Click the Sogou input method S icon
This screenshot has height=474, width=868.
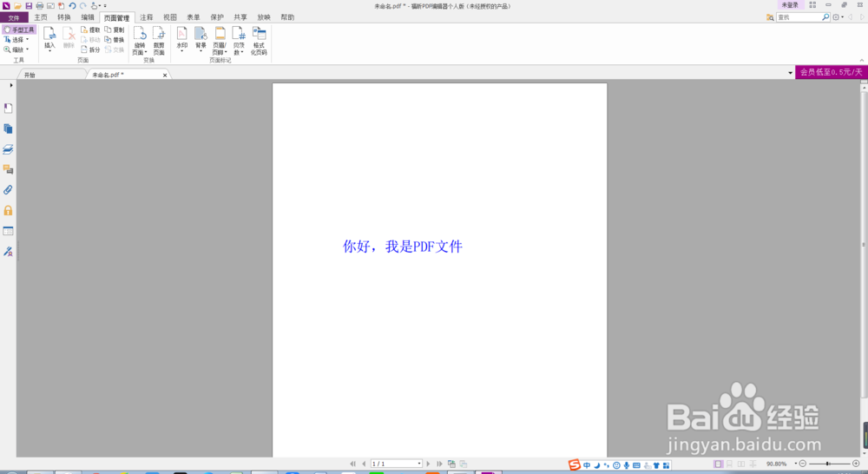click(x=574, y=464)
